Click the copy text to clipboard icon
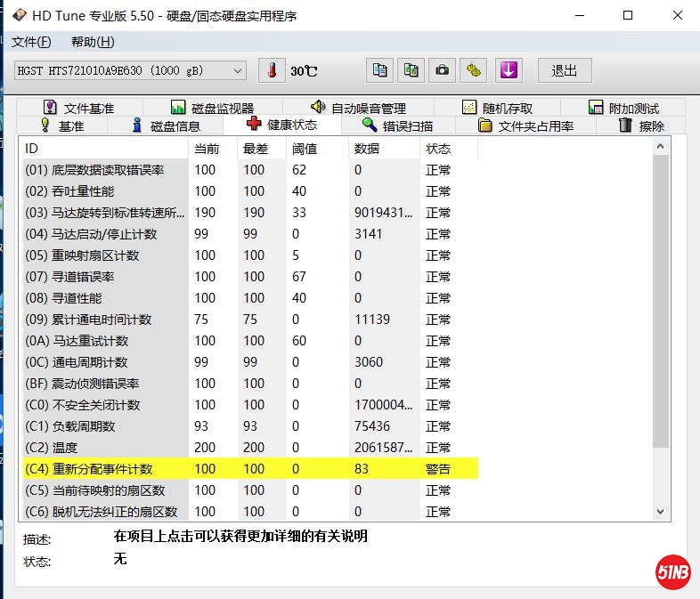 (379, 70)
